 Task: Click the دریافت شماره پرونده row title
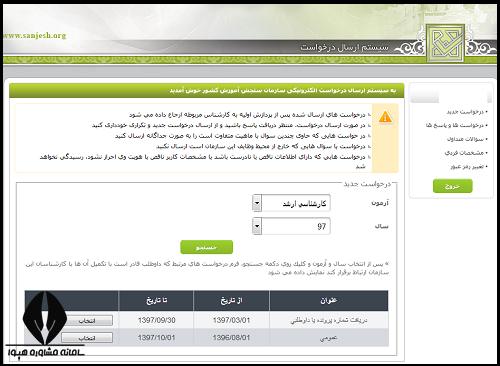coord(329,320)
